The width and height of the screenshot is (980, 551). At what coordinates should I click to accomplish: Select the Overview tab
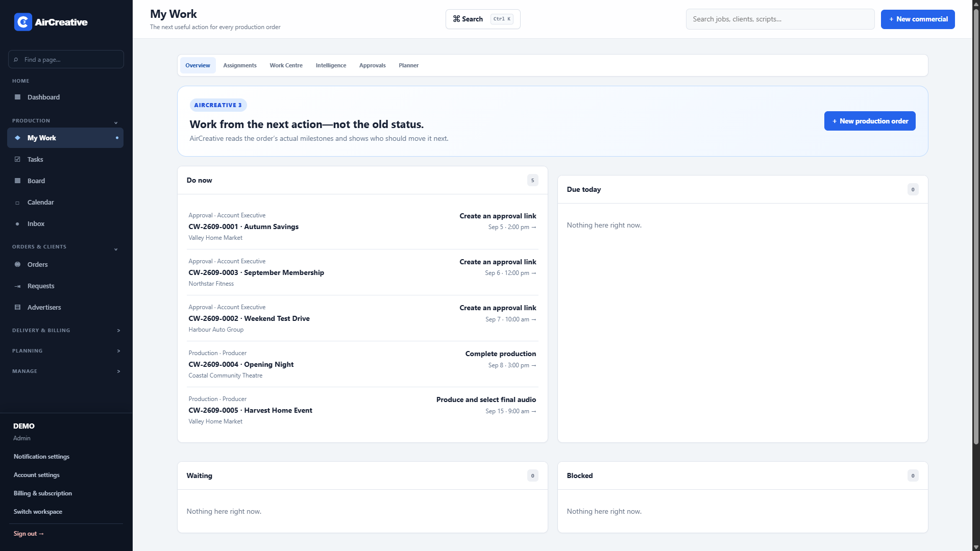[198, 65]
